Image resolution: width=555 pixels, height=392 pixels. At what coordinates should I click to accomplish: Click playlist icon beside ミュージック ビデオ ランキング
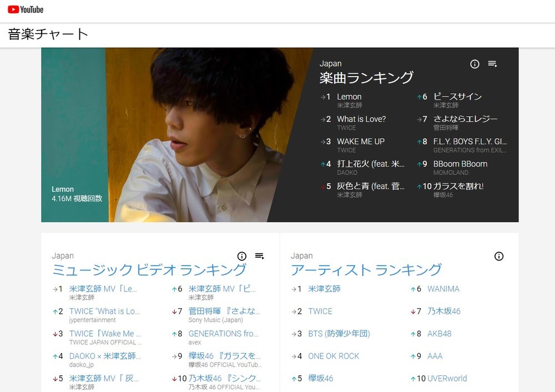click(259, 256)
